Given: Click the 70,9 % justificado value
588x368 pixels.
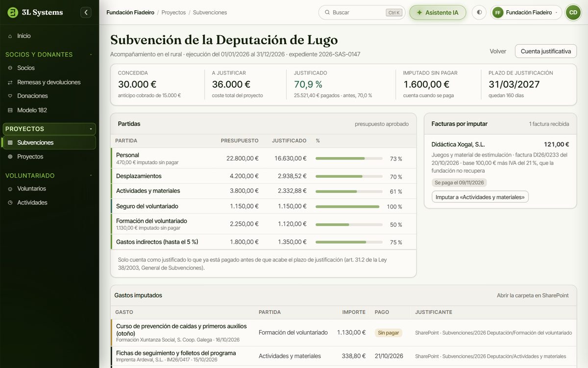Looking at the screenshot, I should (308, 84).
